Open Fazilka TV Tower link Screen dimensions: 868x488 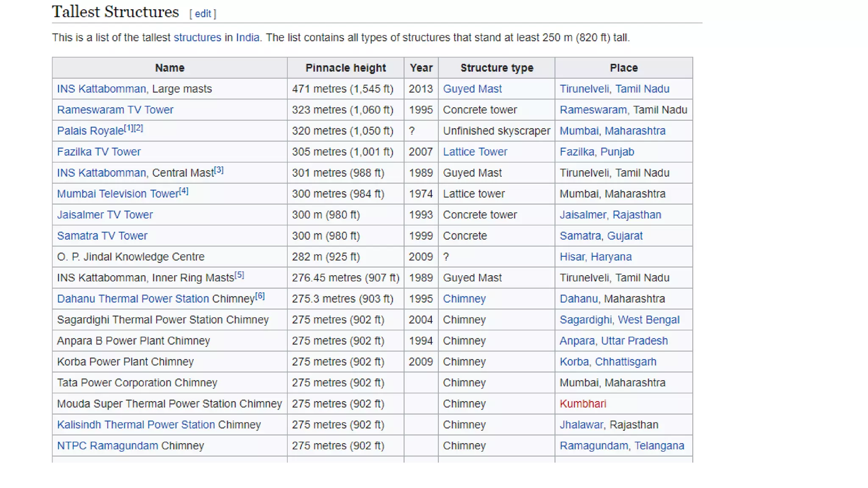coord(99,152)
